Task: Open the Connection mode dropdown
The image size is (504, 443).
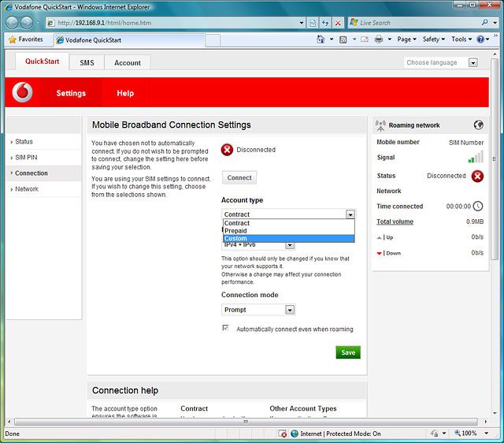Action: tap(258, 310)
